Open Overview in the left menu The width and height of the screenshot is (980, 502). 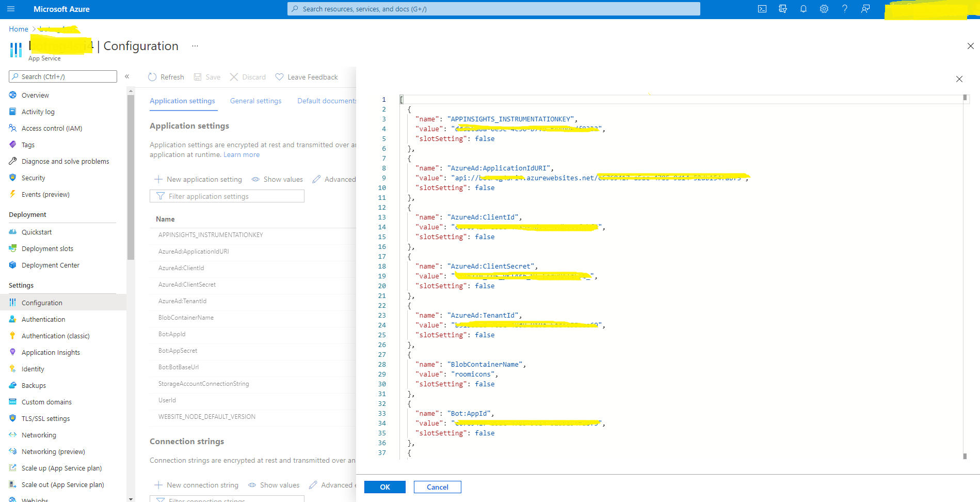(x=35, y=95)
